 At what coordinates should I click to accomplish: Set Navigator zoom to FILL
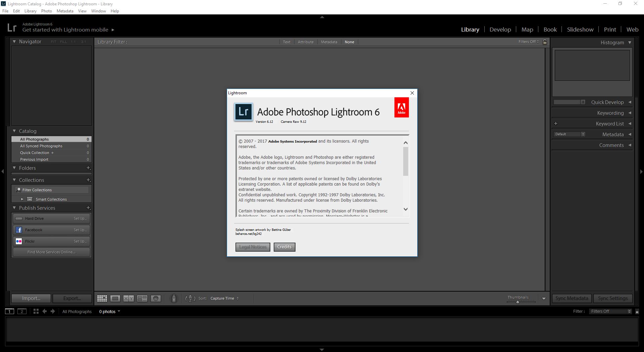(x=63, y=42)
